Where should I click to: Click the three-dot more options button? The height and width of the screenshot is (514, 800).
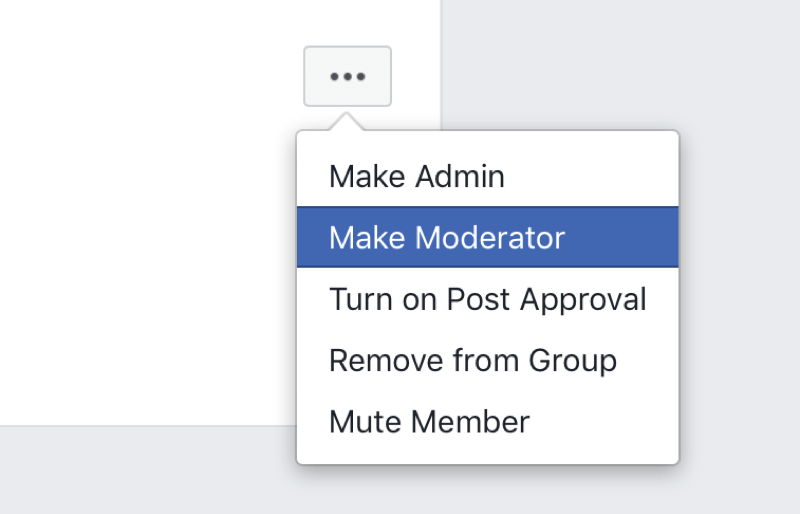point(347,77)
